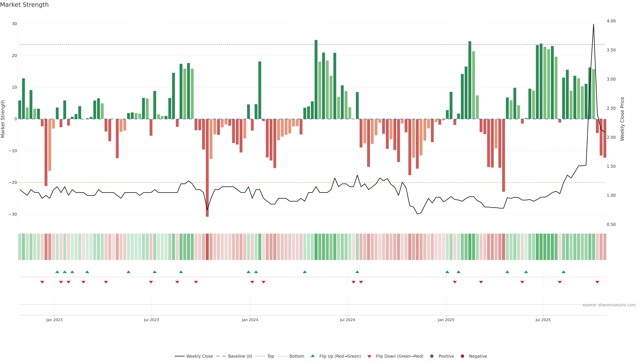Click the Market Strength chart title

(x=24, y=5)
